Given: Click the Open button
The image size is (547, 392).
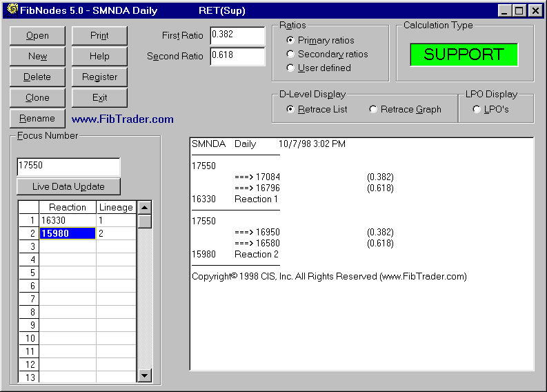Looking at the screenshot, I should [37, 36].
